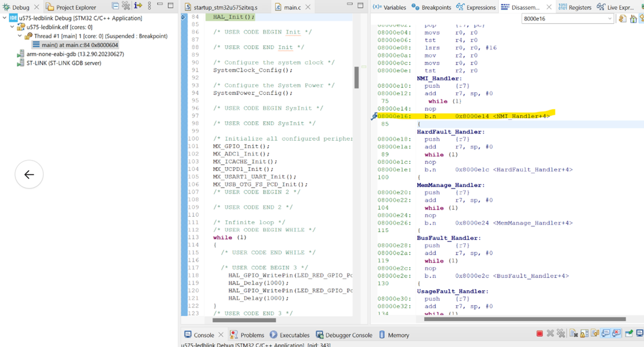
Task: Click the refresh view icon beside address box
Action: pyautogui.click(x=622, y=19)
